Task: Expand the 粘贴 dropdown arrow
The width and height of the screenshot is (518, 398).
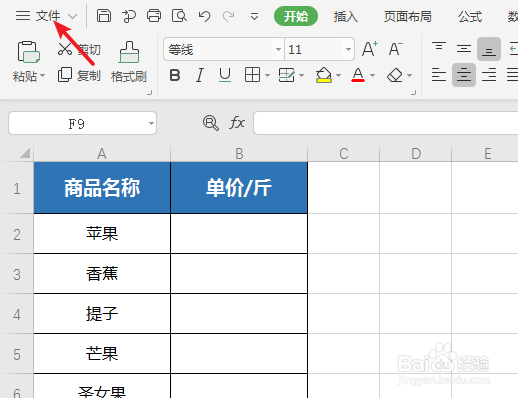Action: click(43, 76)
